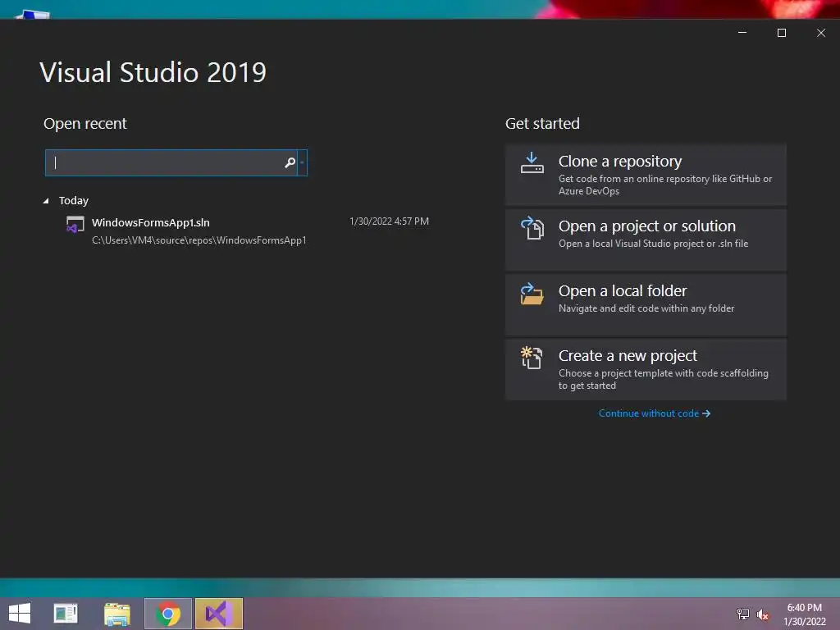Choose Create a new project
Screen dimensions: 840x630
(x=646, y=368)
